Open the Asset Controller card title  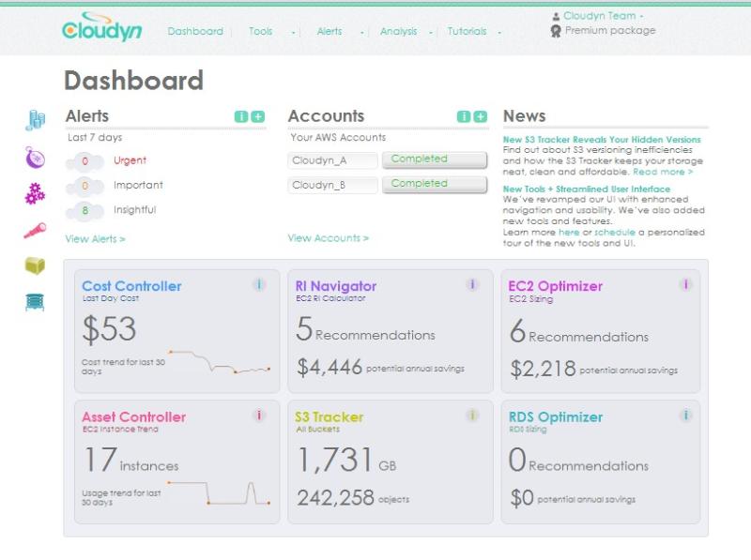133,416
